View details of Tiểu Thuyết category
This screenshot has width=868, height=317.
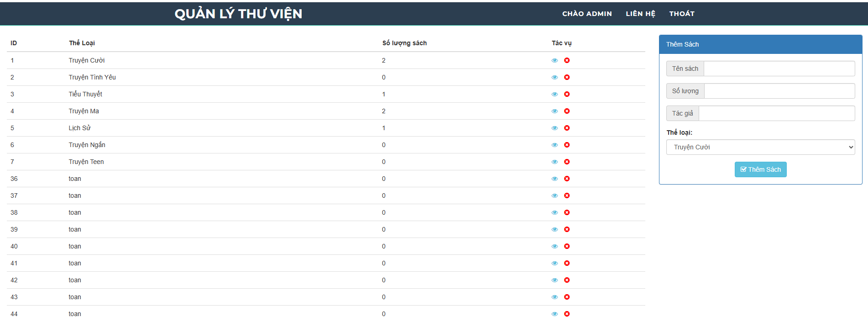click(x=554, y=94)
